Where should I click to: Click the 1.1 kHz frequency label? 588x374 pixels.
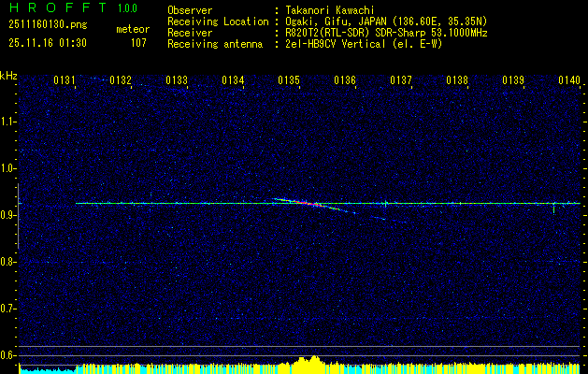[x=8, y=122]
